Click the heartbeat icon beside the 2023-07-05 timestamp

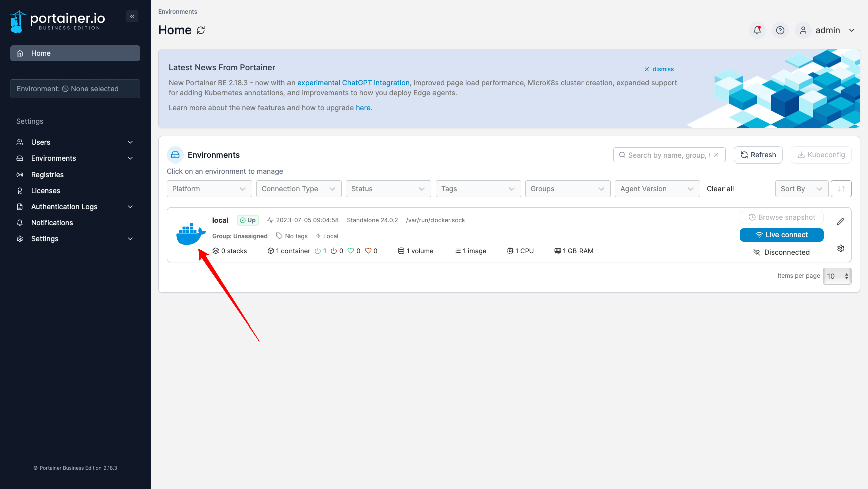(x=270, y=220)
